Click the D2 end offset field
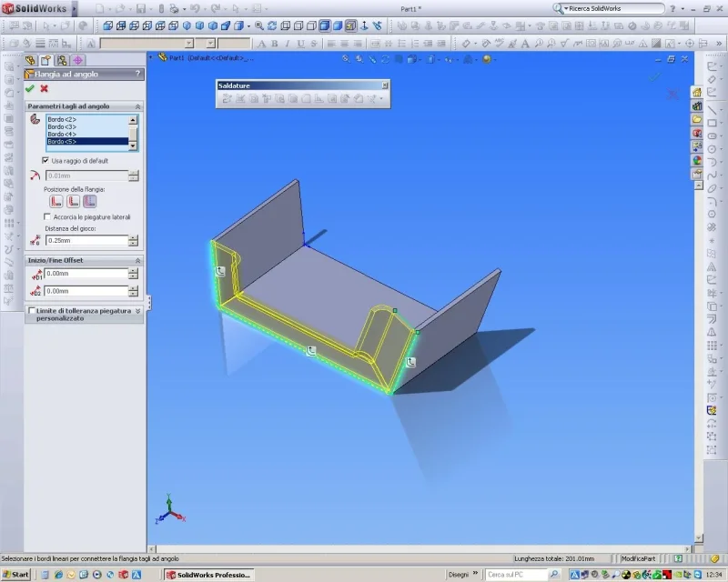 click(86, 291)
